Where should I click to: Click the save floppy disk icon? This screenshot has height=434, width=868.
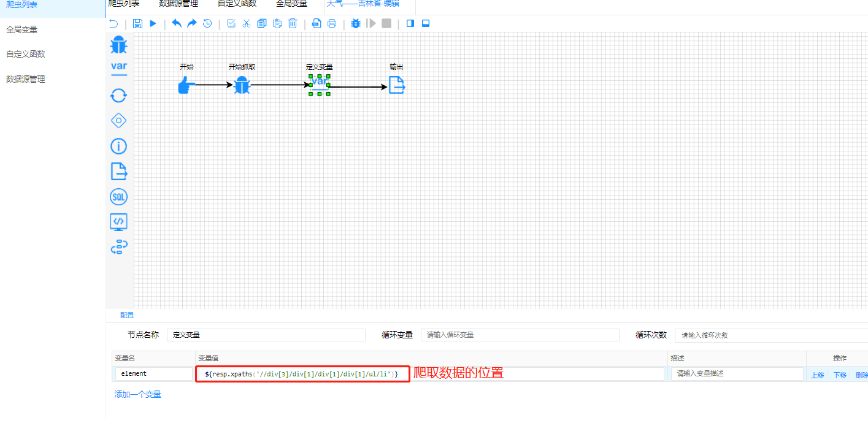coord(137,24)
